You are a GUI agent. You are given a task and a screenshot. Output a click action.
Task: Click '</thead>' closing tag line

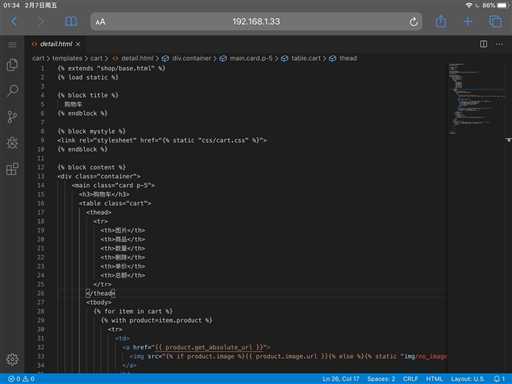100,293
